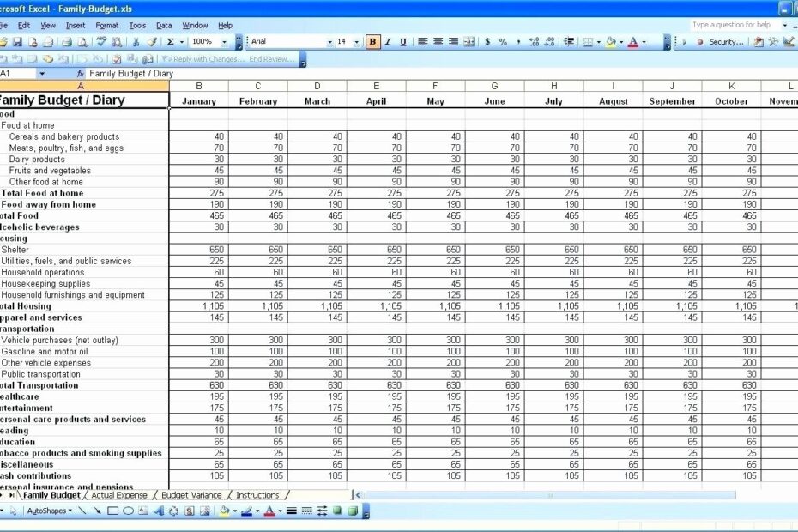798x532 pixels.
Task: Click the Name Box showing A1
Action: pos(17,73)
